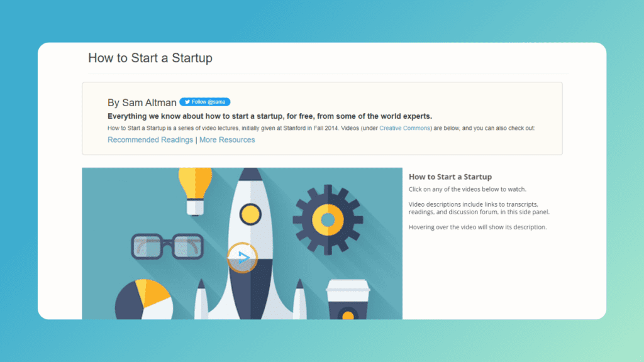Click the pie chart illustration

144,300
